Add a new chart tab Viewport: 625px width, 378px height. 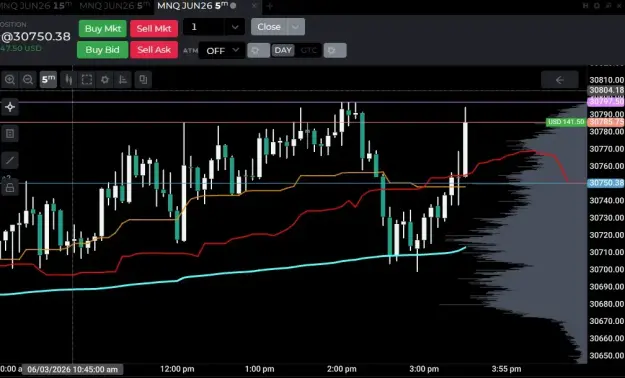pyautogui.click(x=270, y=6)
